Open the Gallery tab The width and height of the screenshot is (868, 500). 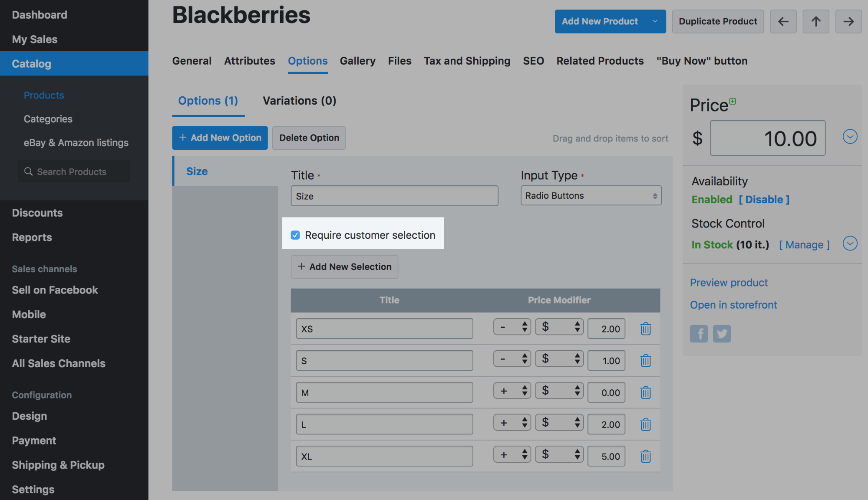coord(357,61)
